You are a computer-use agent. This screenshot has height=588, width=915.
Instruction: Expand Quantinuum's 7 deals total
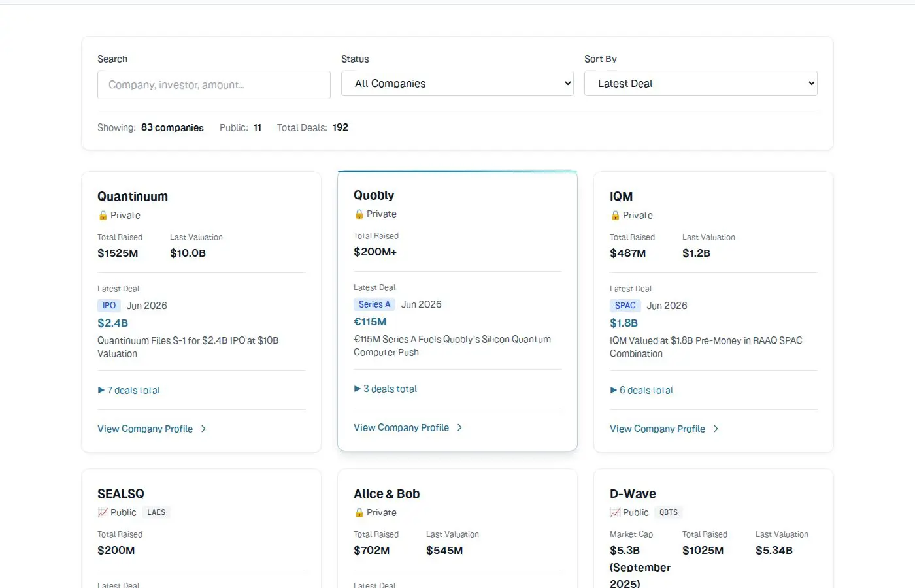click(x=129, y=390)
